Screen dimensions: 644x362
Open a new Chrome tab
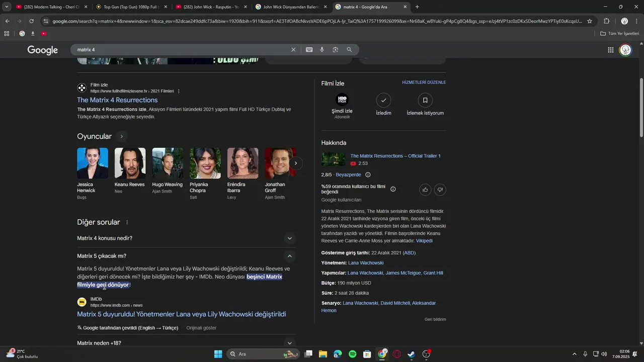tap(417, 7)
